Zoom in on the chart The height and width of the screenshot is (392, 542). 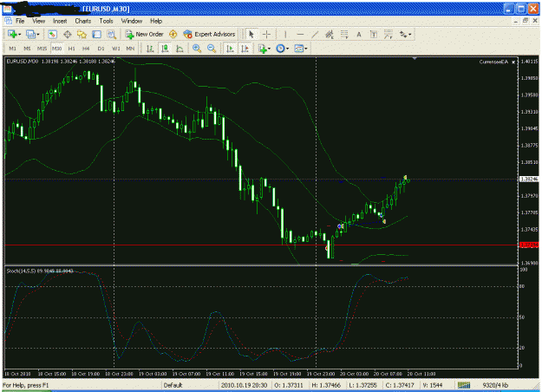(x=197, y=49)
